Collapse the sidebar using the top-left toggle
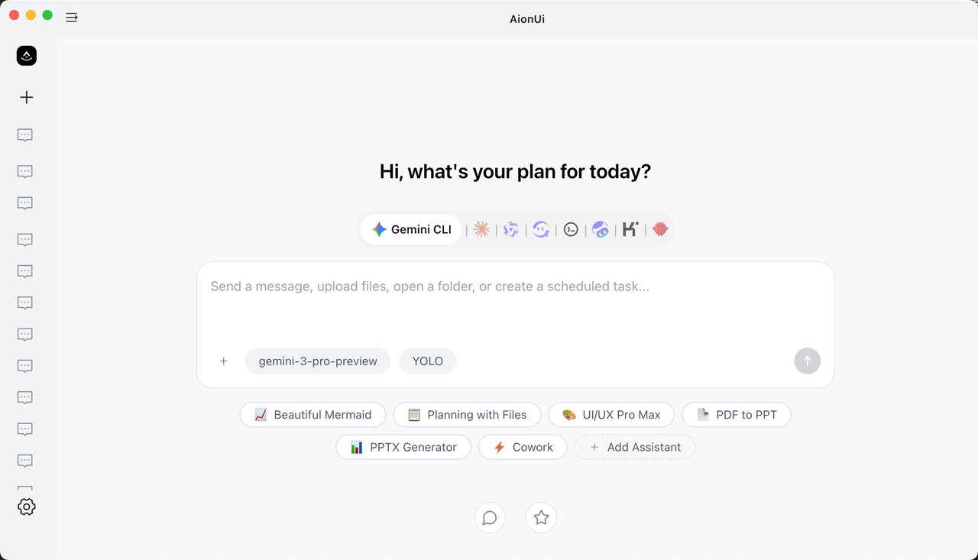Screen dimensions: 978x560 point(71,17)
